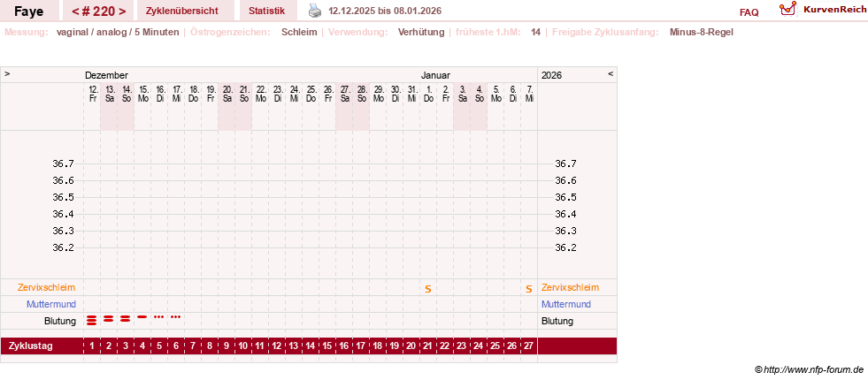Select light bleeding mark on cycle day 4
The height and width of the screenshot is (380, 868).
pos(142,317)
